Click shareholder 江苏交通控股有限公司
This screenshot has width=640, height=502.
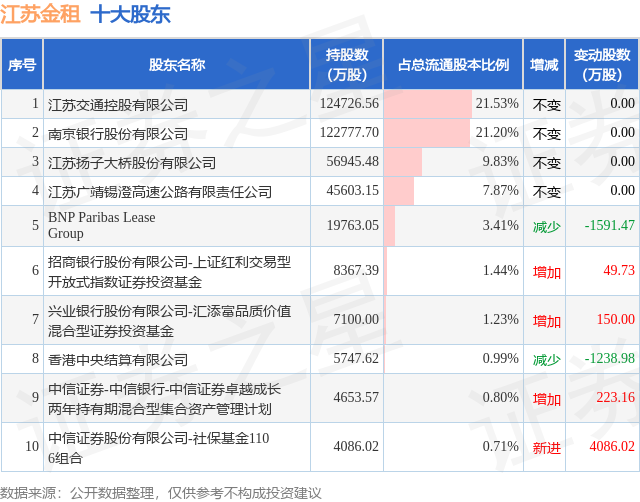(118, 105)
